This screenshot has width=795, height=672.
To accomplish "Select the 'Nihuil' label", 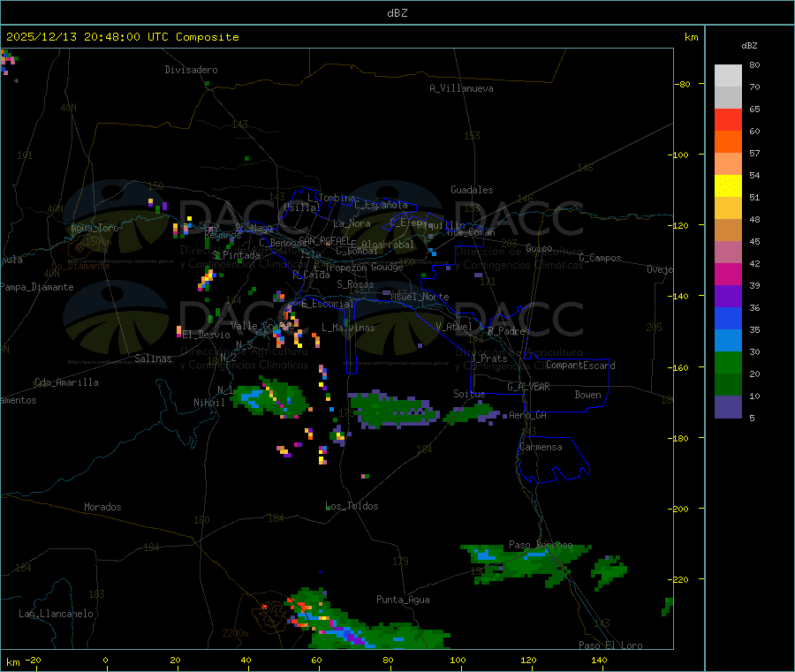I will pyautogui.click(x=209, y=403).
